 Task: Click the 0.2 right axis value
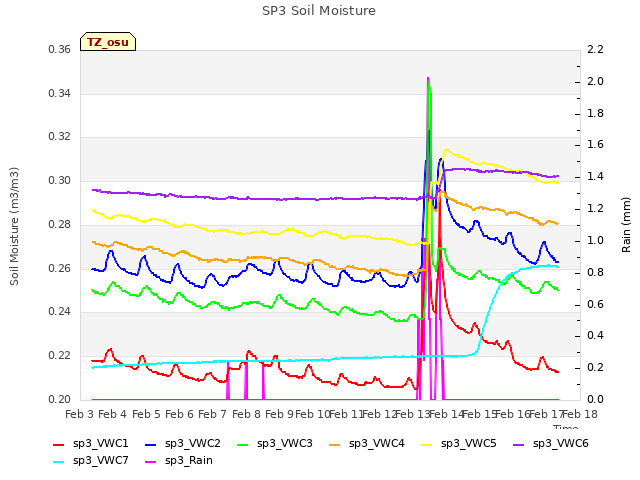(595, 367)
